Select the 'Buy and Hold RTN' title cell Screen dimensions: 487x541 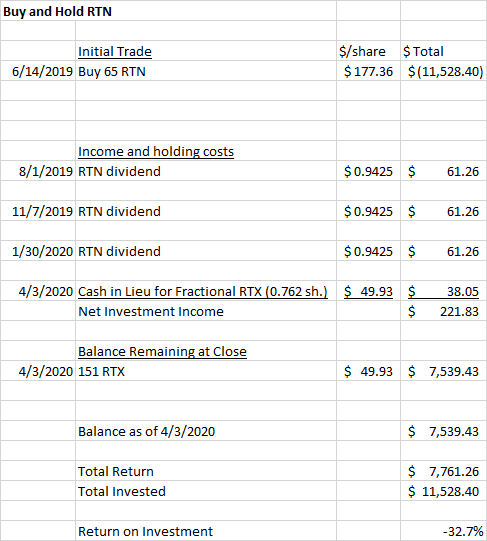tap(57, 11)
